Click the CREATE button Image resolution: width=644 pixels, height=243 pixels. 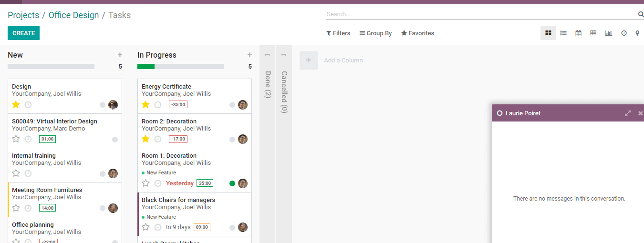click(x=23, y=33)
